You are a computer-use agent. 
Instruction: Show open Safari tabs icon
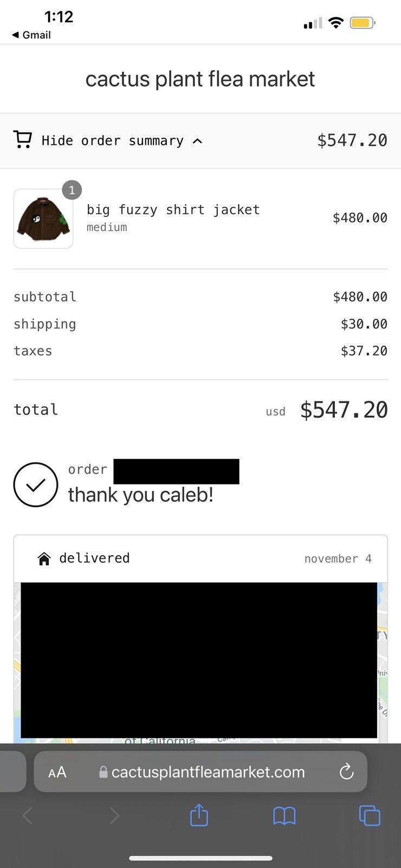coord(370,815)
